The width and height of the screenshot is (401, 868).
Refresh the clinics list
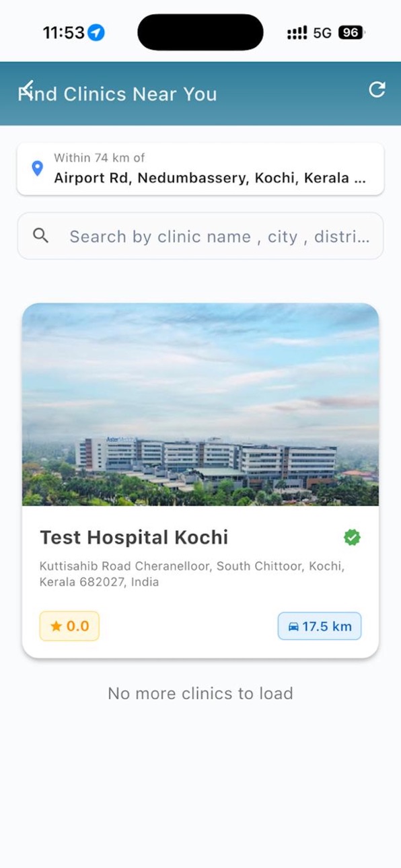pos(377,89)
